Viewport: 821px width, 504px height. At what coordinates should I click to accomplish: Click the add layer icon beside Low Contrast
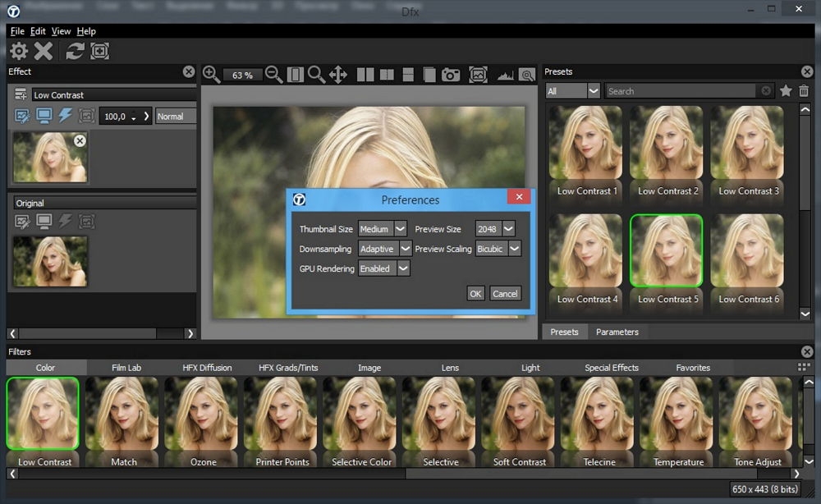(x=21, y=94)
